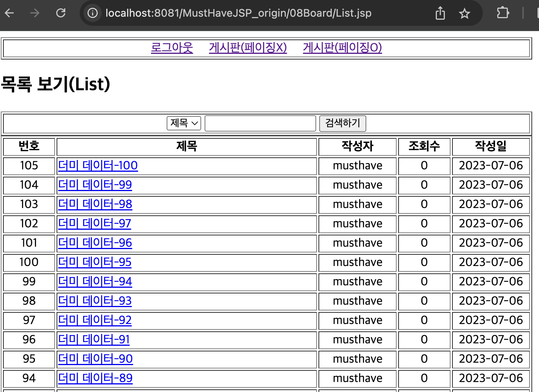Viewport: 539px width, 392px height.
Task: Click date 2023-07-06 in row 94
Action: (491, 378)
